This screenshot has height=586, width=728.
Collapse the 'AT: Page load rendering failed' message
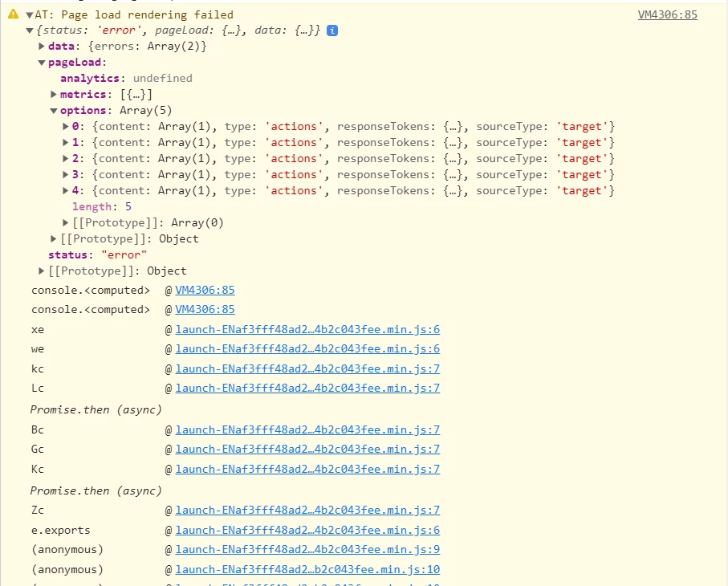point(30,15)
